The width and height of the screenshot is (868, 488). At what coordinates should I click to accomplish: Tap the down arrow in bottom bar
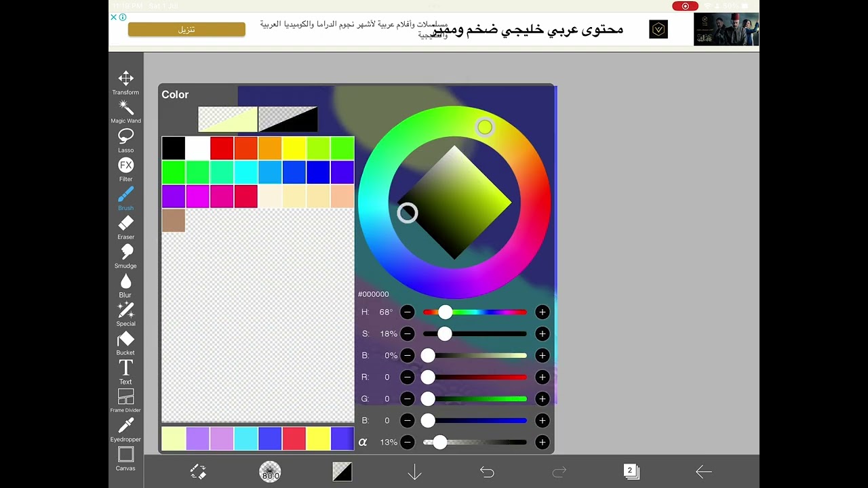414,472
